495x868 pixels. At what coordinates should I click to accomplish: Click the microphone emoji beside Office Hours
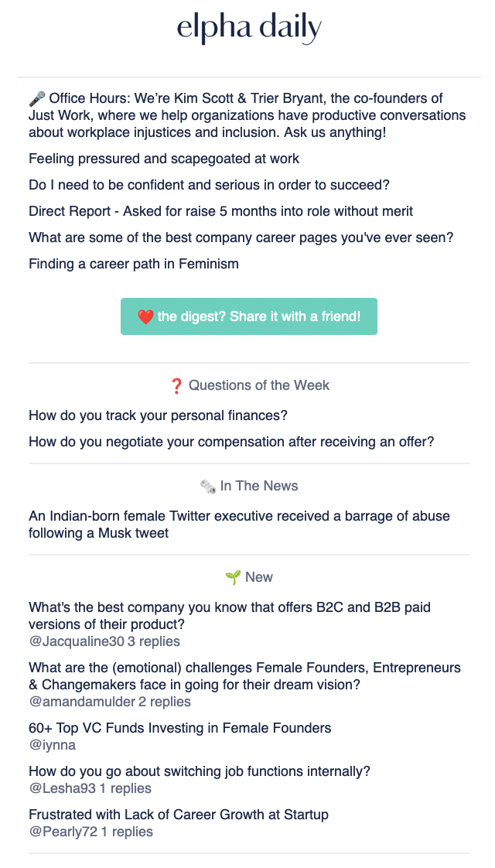click(37, 98)
